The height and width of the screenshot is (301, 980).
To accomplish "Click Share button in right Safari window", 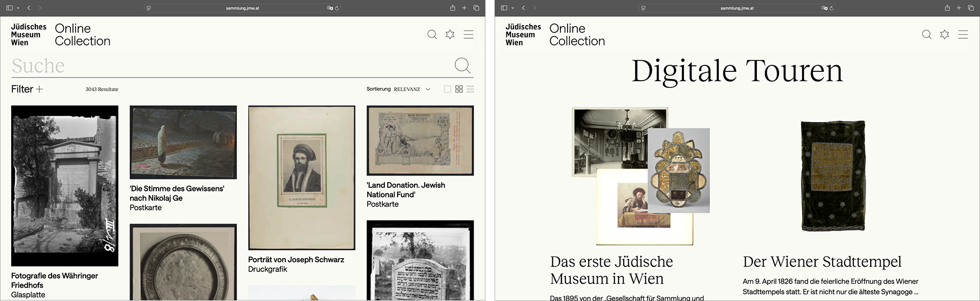I will 947,8.
